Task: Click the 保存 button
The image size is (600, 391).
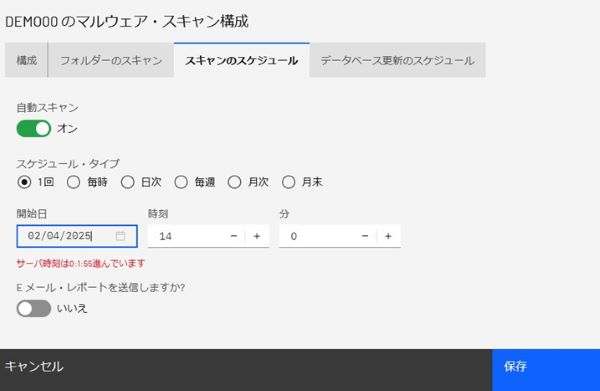Action: pyautogui.click(x=546, y=370)
